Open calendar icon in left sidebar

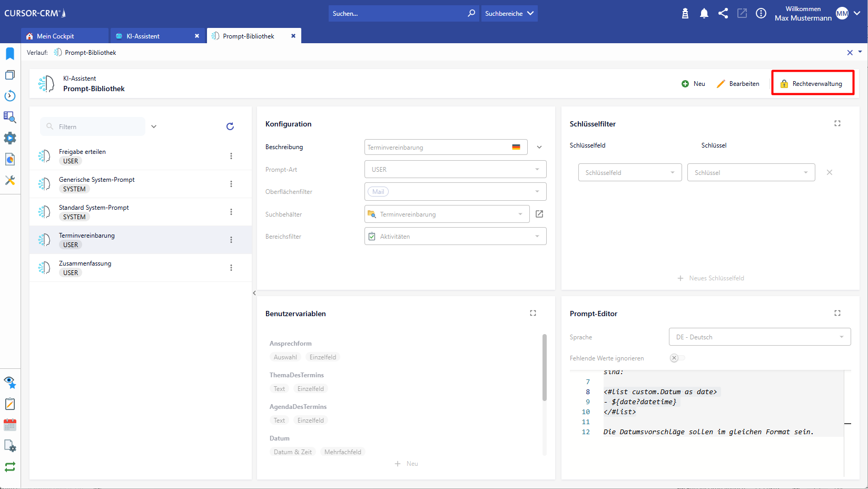point(10,425)
